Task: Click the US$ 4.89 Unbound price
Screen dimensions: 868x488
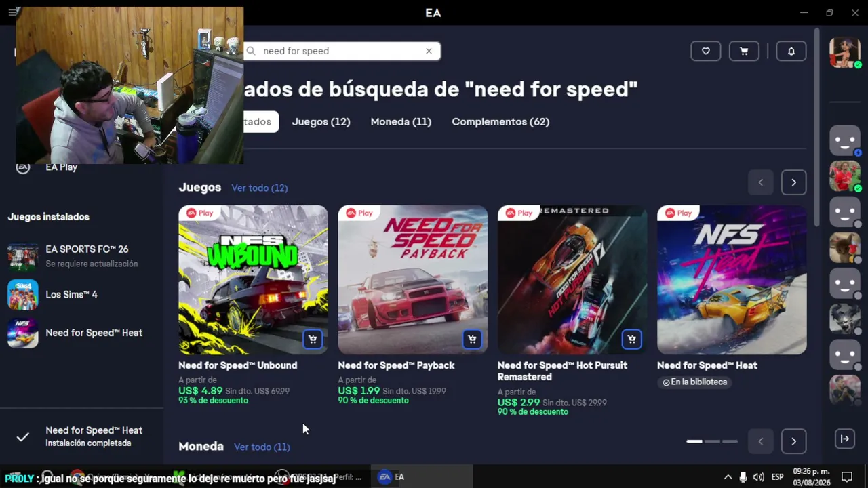Action: [200, 391]
